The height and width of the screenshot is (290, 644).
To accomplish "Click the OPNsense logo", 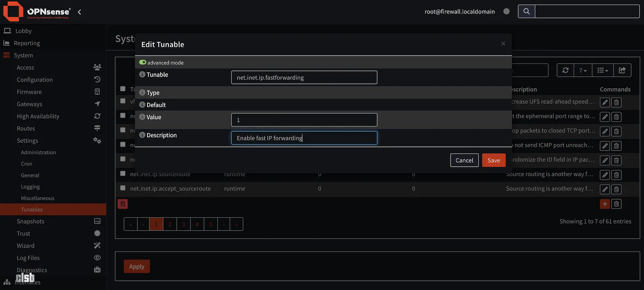I will [x=37, y=12].
